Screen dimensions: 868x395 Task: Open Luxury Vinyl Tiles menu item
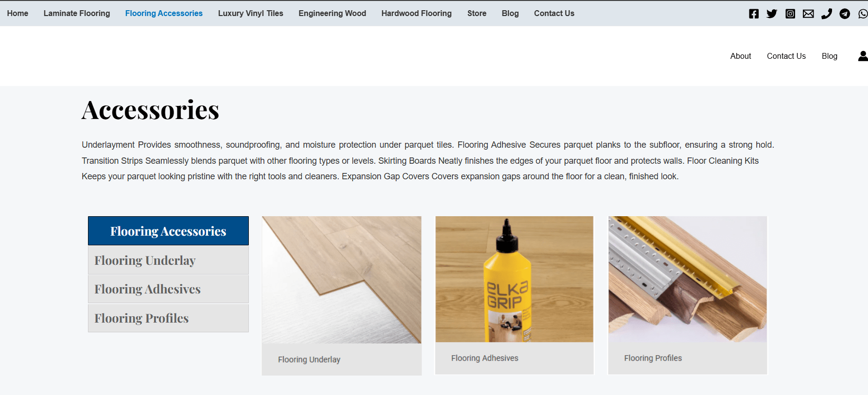pyautogui.click(x=250, y=14)
